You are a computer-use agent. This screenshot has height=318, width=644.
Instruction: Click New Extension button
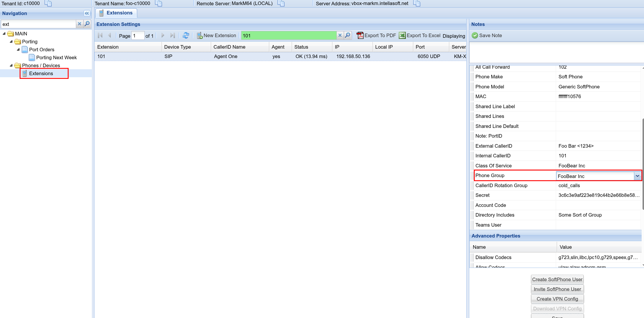coord(217,35)
